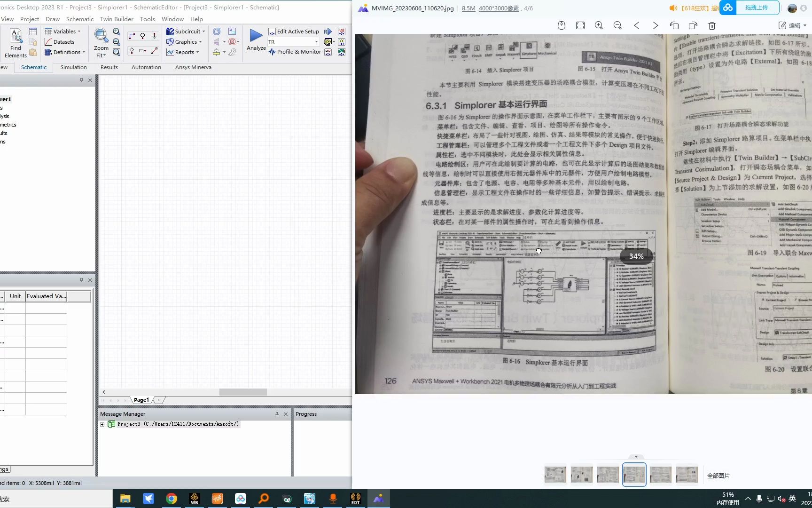Open Chrome from the taskbar

[x=172, y=499]
